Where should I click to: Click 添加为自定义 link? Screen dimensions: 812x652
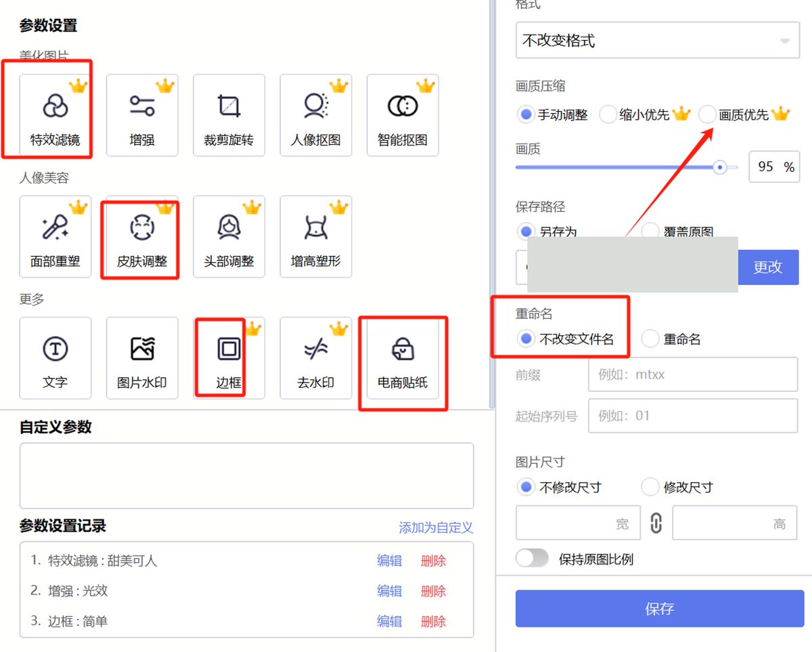(436, 527)
